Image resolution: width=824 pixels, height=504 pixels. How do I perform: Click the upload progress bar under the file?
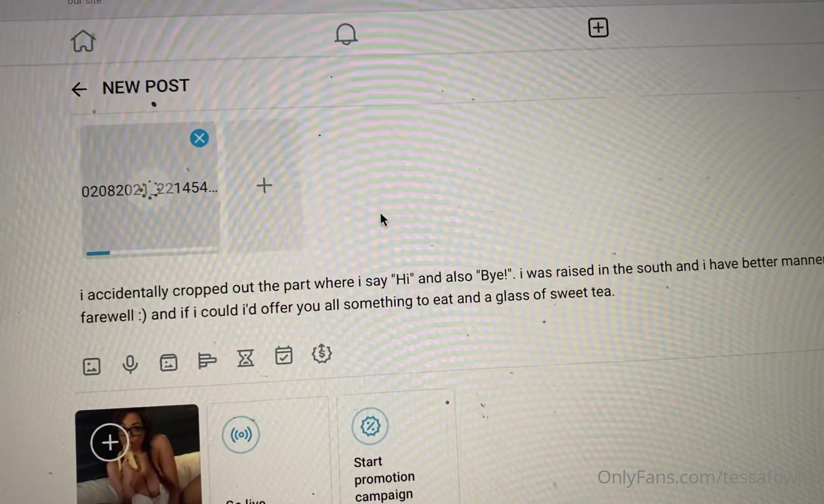pyautogui.click(x=151, y=252)
